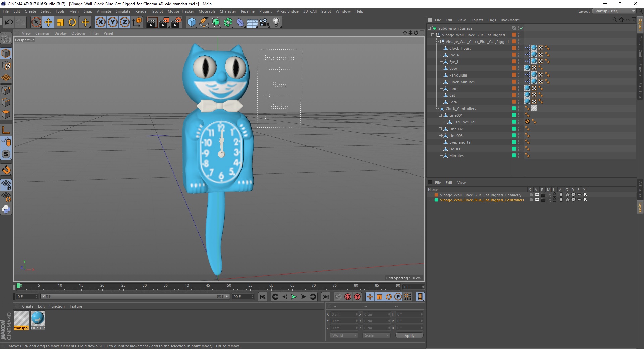Toggle Controllers layer solo dot
The image size is (644, 349).
pos(531,200)
